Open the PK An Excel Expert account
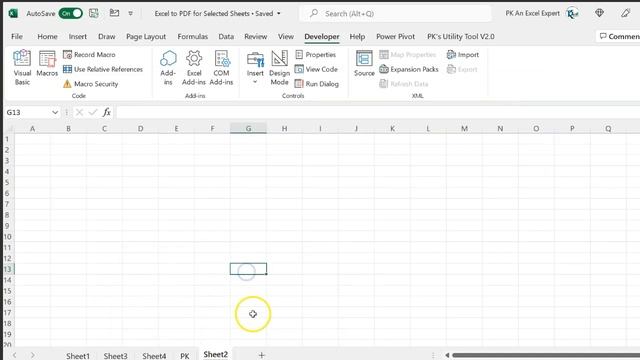Viewport: 640px width, 360px height. 542,13
